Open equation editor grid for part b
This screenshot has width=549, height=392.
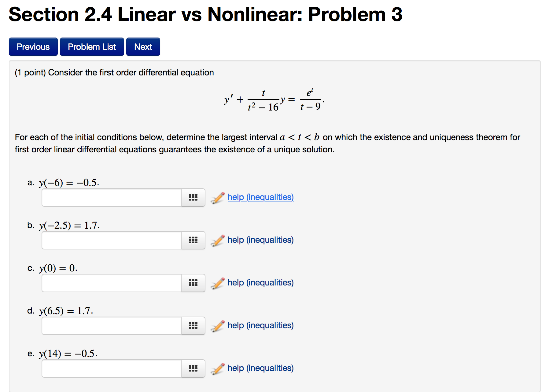[x=193, y=240]
